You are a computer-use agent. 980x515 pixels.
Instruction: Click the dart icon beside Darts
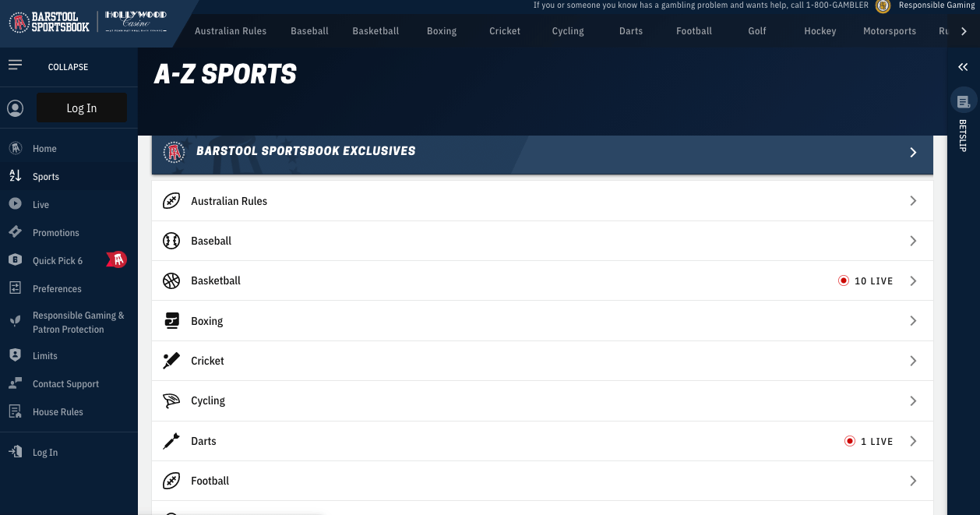(171, 441)
